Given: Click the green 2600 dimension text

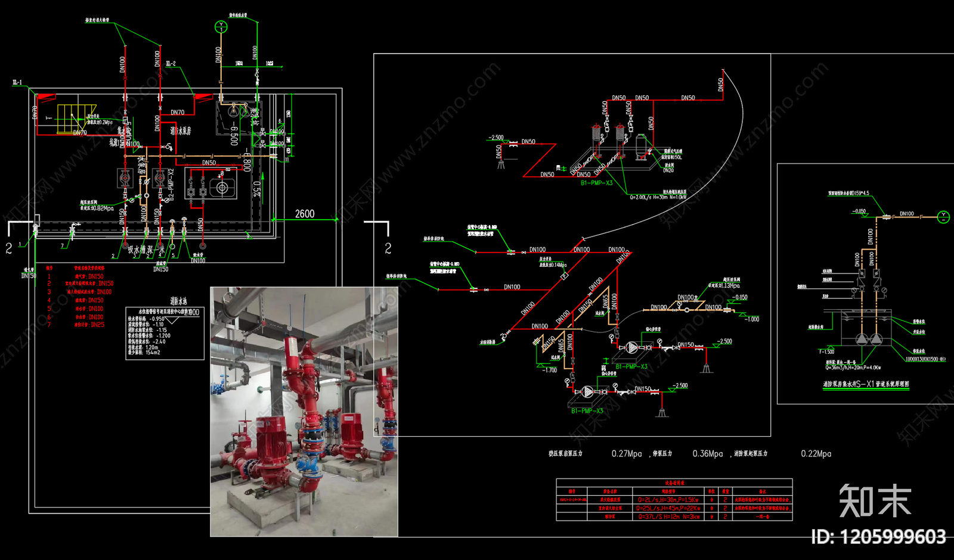Looking at the screenshot, I should [305, 213].
